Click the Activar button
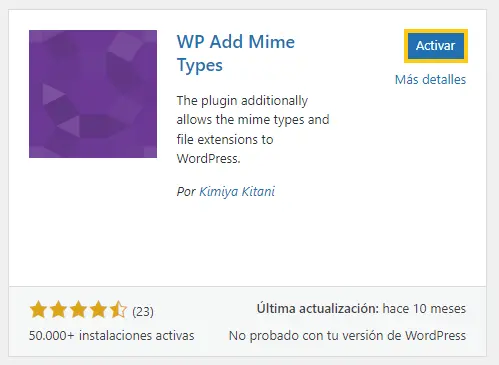The width and height of the screenshot is (499, 365). click(x=436, y=46)
